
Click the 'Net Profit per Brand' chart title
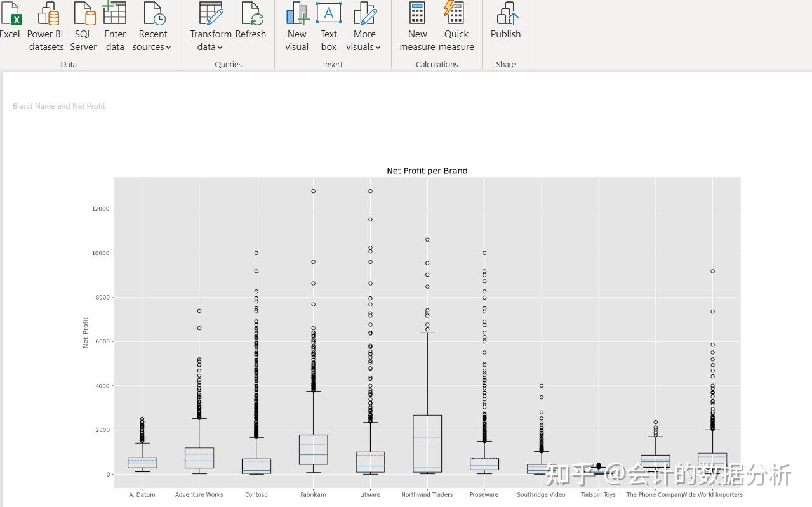427,171
